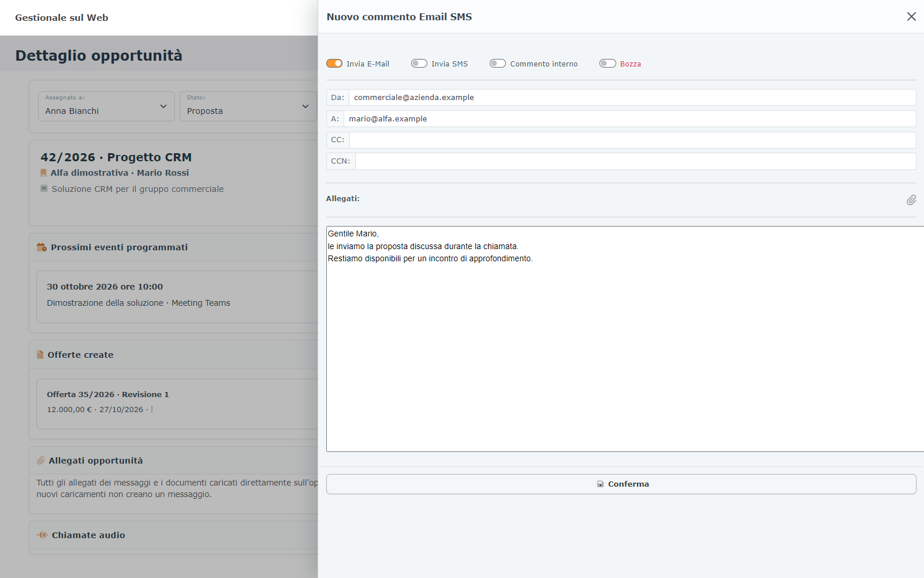Viewport: 924px width, 578px height.
Task: Click the Da sender email field
Action: [x=632, y=97]
